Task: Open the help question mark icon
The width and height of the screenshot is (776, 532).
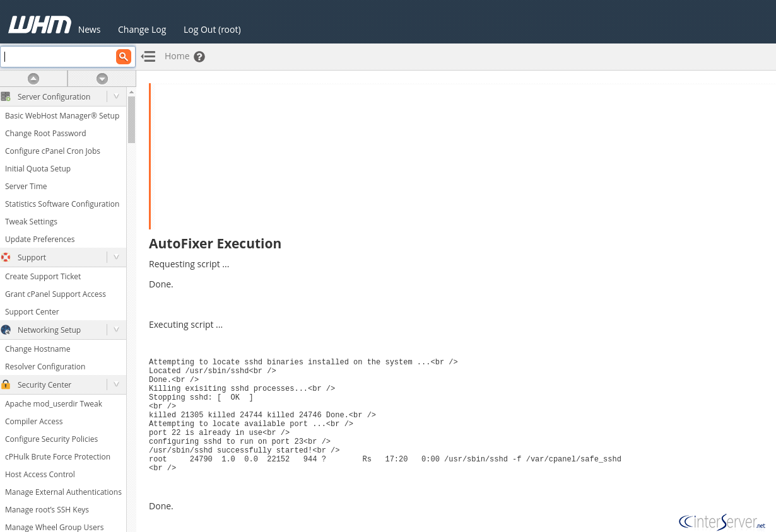Action: (199, 57)
